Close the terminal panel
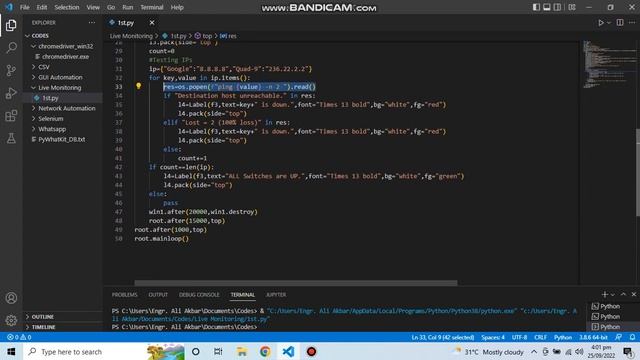 point(633,294)
